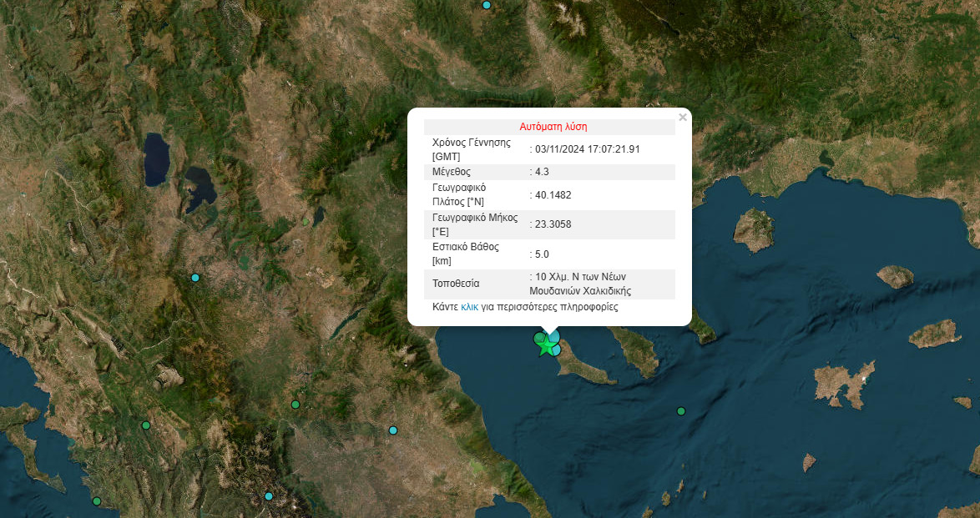Click the location text mentioning Νέων Μουδανιών Χαλκιδικής
Screen dimensions: 980x518
coord(580,284)
